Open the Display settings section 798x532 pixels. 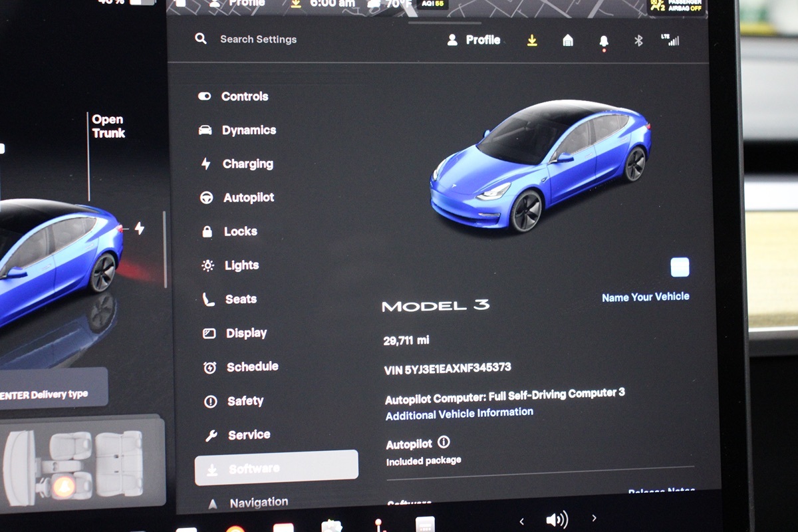245,333
